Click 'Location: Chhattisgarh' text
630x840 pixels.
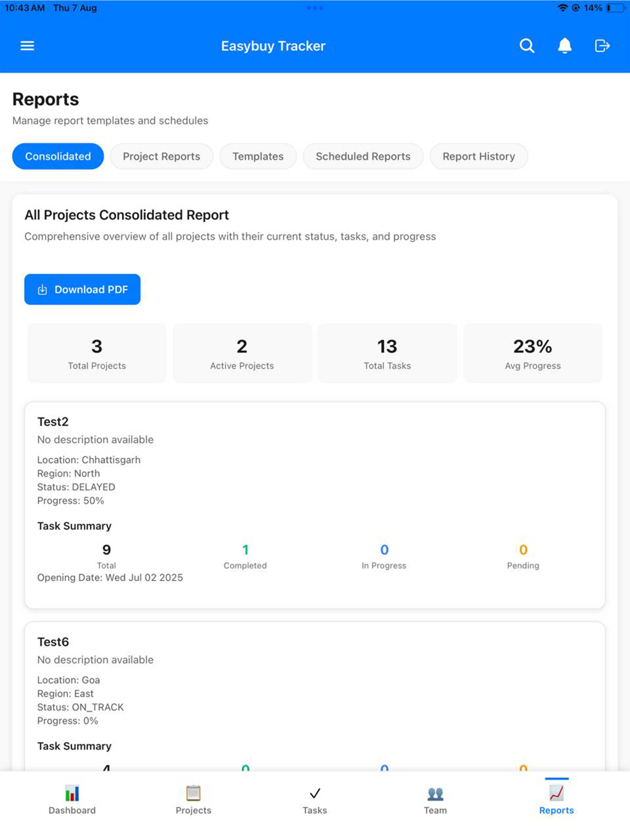(x=89, y=460)
